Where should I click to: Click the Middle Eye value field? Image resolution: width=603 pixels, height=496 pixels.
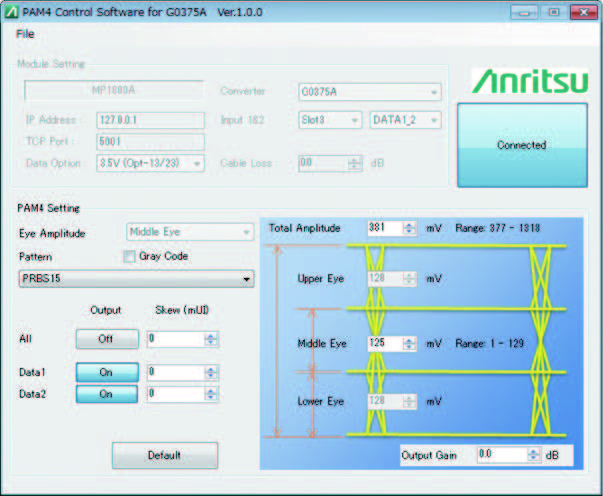[x=385, y=343]
